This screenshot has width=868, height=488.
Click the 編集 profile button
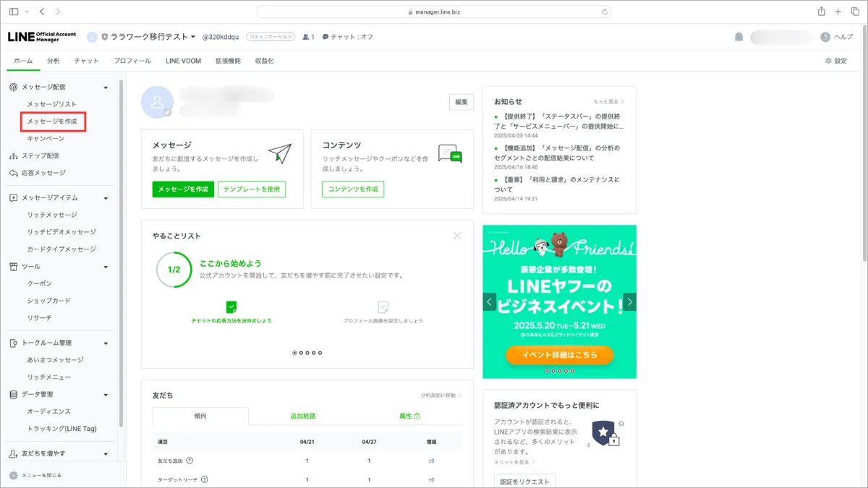pyautogui.click(x=461, y=102)
